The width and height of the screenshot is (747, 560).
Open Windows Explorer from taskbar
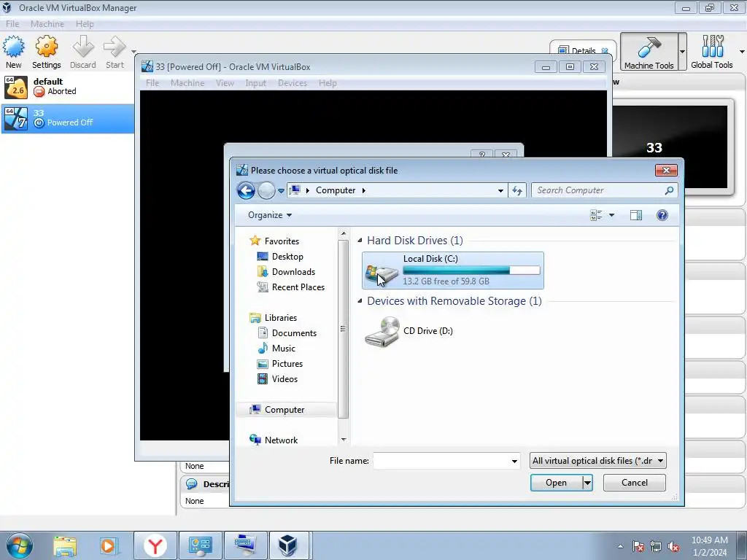coord(65,546)
